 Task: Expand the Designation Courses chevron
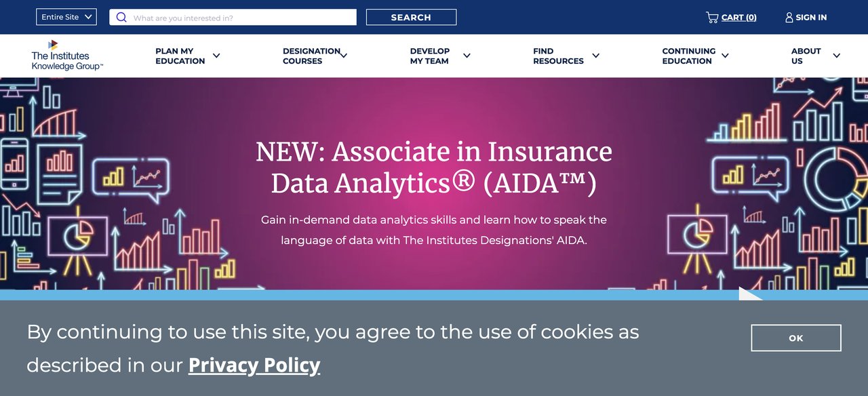(x=344, y=56)
